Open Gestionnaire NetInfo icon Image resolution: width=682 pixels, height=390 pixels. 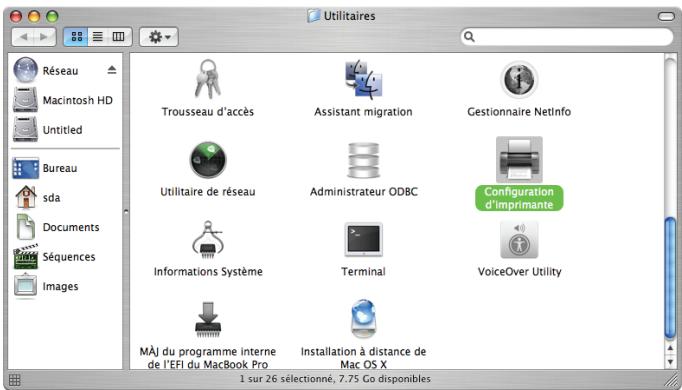tap(519, 80)
